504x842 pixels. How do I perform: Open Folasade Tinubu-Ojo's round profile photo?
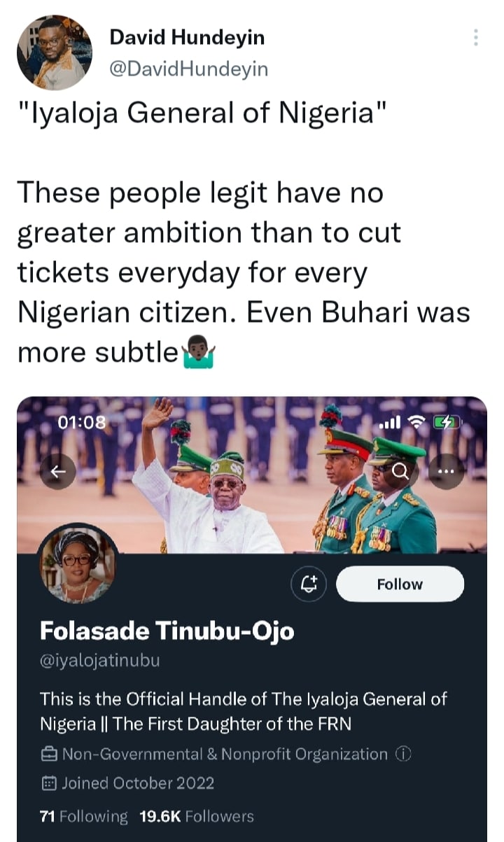click(x=77, y=563)
